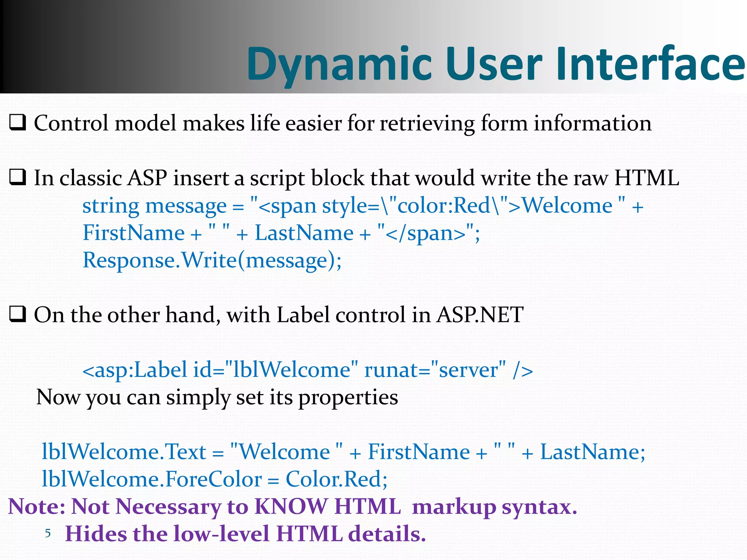Click the 'lblWelcome.ForeColor = Color.Red;' code line
747x560 pixels.
point(214,479)
